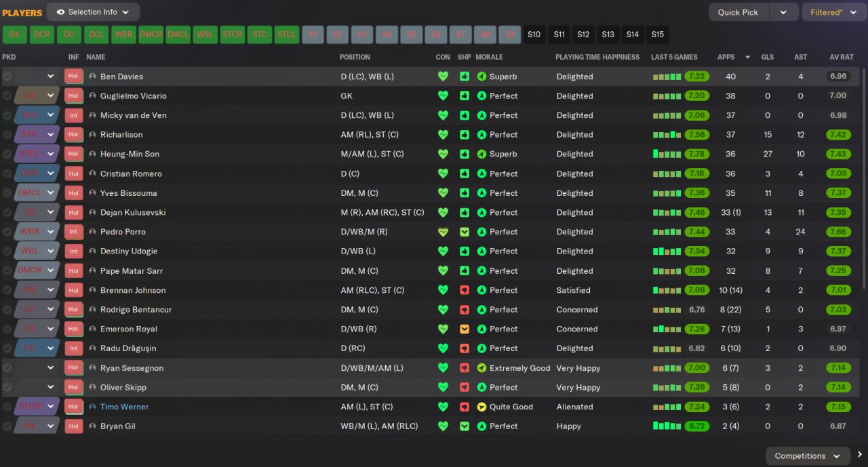This screenshot has width=868, height=467.
Task: Click the player icon beside Richarlison
Action: 93,135
